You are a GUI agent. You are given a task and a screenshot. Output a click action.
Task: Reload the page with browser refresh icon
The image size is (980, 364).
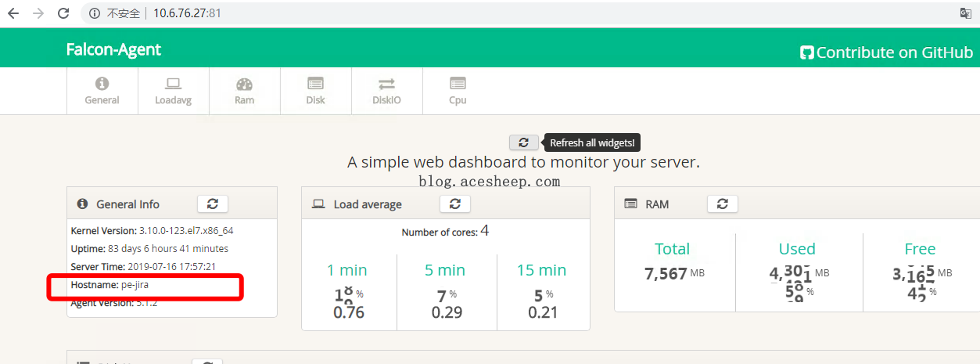(x=64, y=13)
